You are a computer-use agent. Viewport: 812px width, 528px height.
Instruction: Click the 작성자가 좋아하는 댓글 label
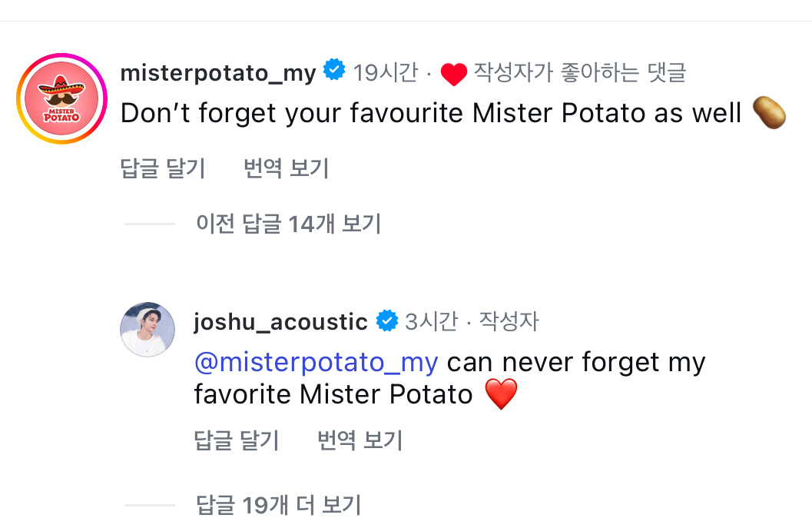click(x=579, y=73)
